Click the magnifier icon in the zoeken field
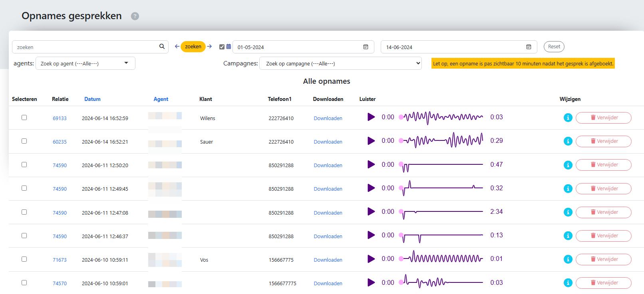The width and height of the screenshot is (644, 294). tap(162, 47)
